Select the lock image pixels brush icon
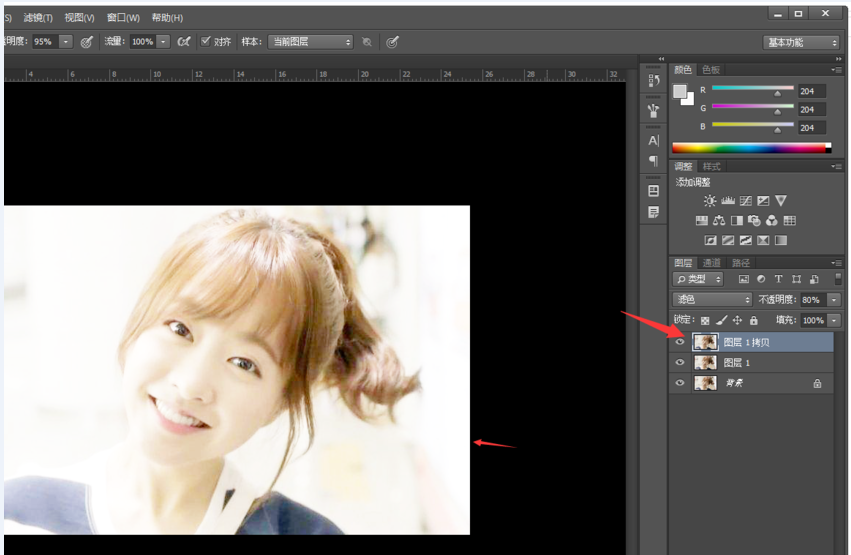The height and width of the screenshot is (555, 851). coord(721,320)
